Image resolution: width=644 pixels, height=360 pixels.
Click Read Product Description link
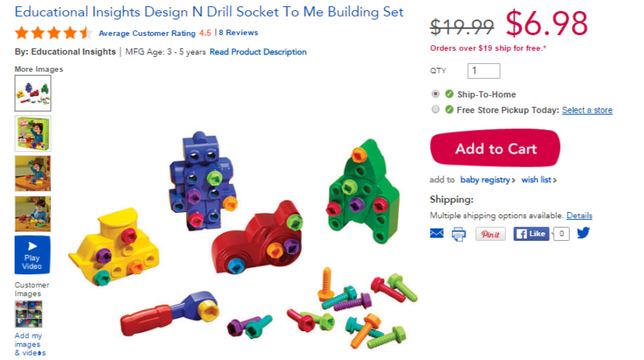click(x=258, y=51)
